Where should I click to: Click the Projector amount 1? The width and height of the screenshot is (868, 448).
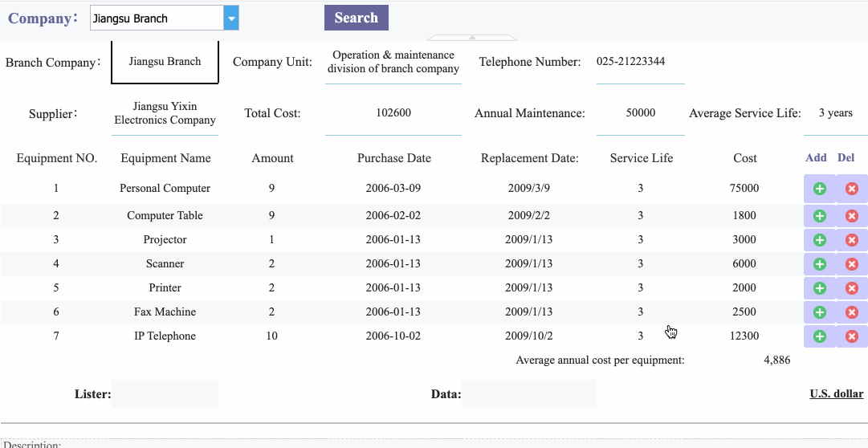[x=272, y=240]
